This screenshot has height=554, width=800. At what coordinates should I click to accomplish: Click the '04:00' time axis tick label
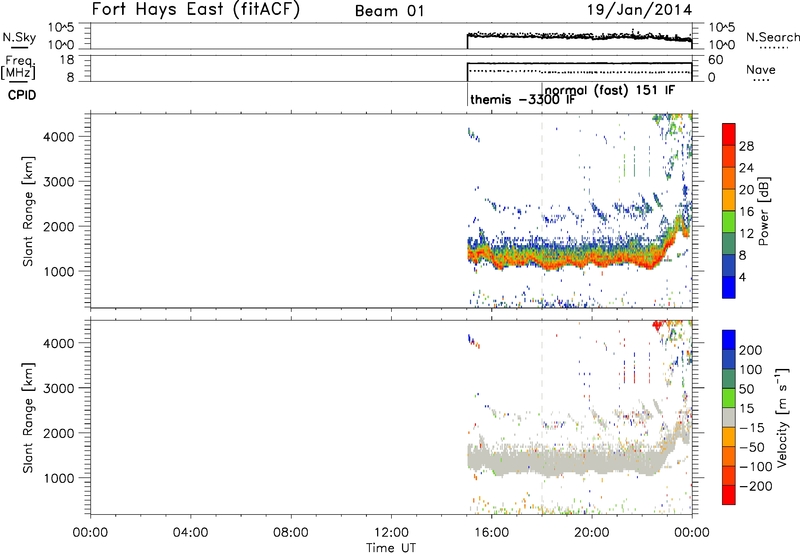[191, 533]
